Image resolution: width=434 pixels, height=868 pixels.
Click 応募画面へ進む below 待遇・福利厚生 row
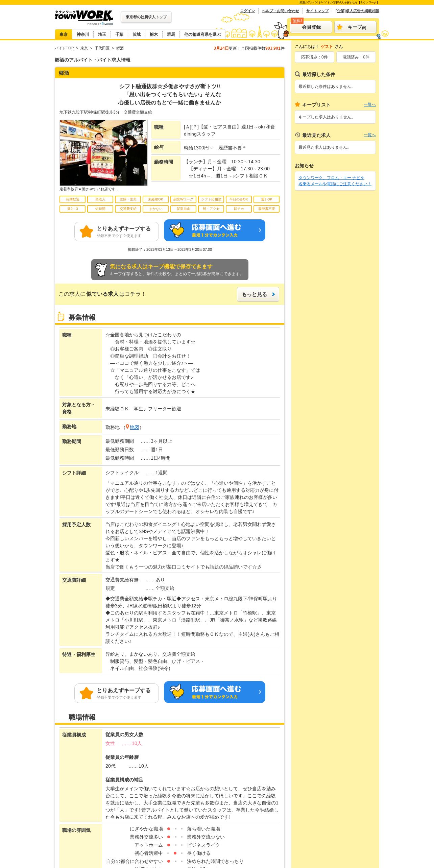click(x=215, y=692)
